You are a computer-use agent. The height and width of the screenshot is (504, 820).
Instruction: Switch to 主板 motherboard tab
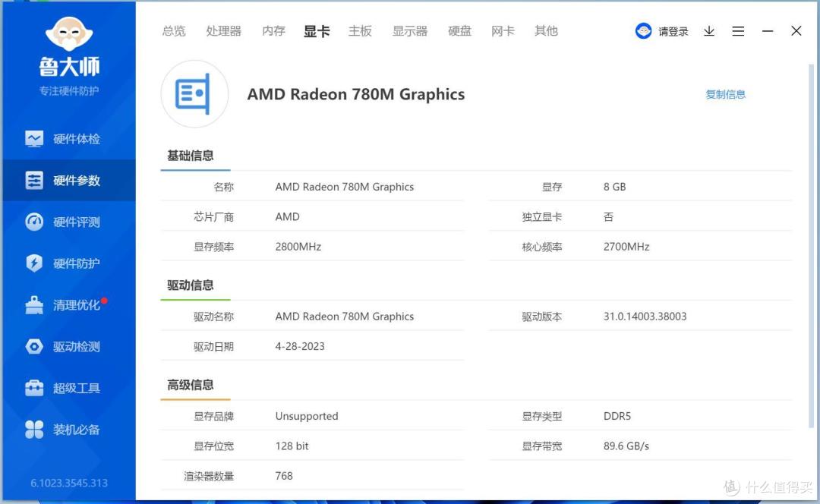[361, 31]
